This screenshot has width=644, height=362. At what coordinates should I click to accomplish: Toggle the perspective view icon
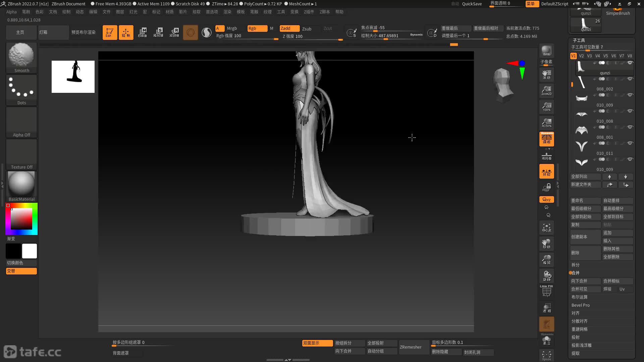point(546,139)
